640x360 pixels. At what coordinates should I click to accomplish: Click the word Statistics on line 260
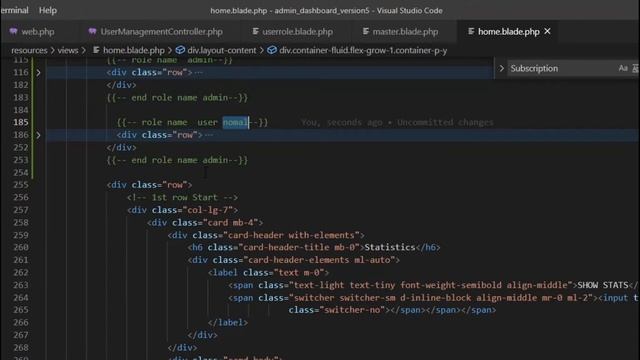click(390, 247)
